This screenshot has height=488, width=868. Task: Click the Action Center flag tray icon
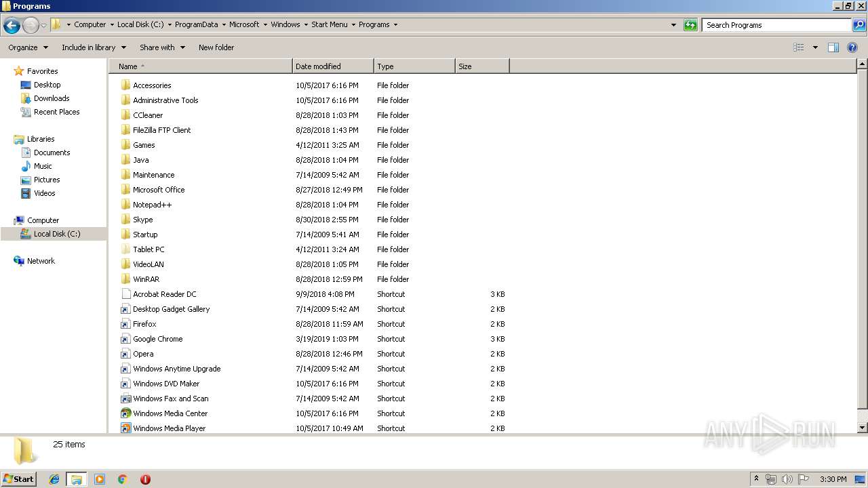coord(804,479)
